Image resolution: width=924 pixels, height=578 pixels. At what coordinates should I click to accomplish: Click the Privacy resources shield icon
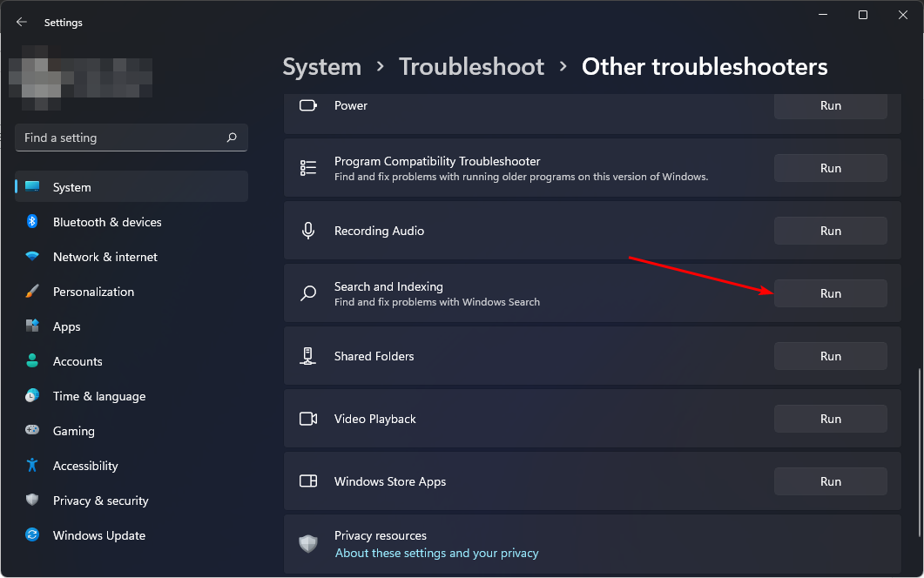pyautogui.click(x=308, y=543)
